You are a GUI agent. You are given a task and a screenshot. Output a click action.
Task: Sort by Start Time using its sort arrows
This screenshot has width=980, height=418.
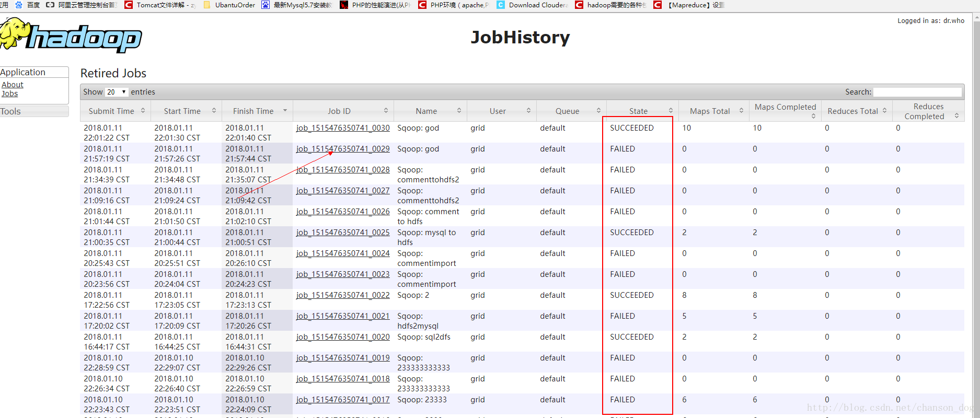214,111
